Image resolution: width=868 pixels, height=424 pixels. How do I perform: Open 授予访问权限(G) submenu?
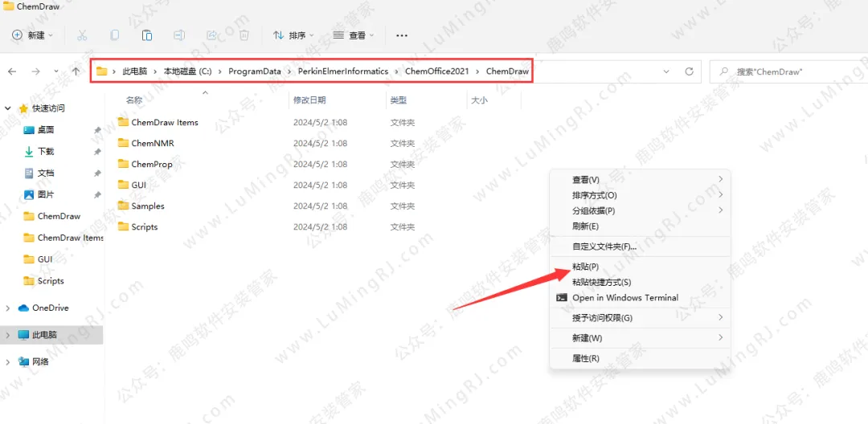point(640,318)
